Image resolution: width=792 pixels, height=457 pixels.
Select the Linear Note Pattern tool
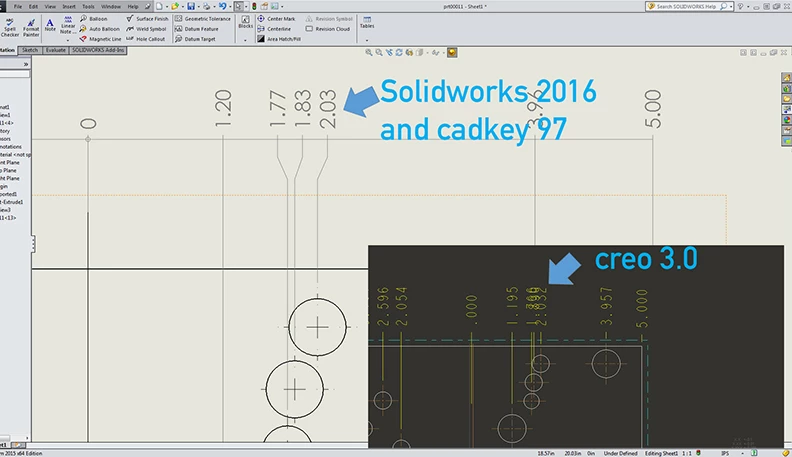pos(68,25)
